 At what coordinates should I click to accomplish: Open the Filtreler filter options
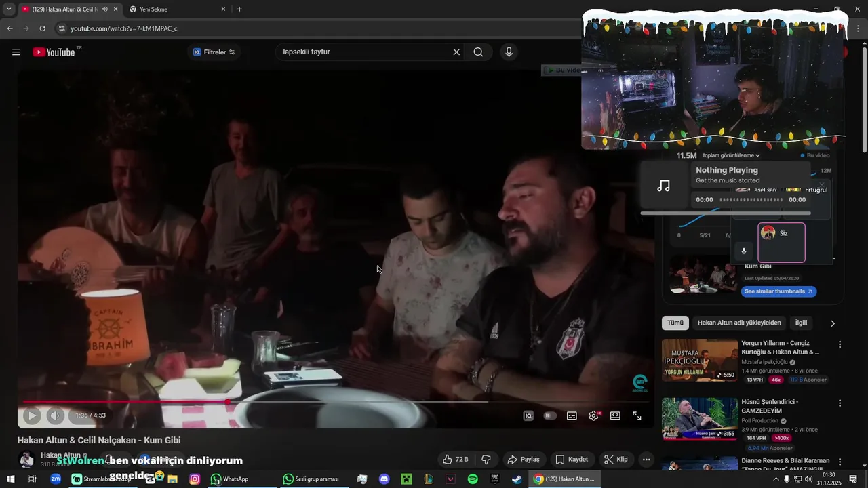click(214, 52)
